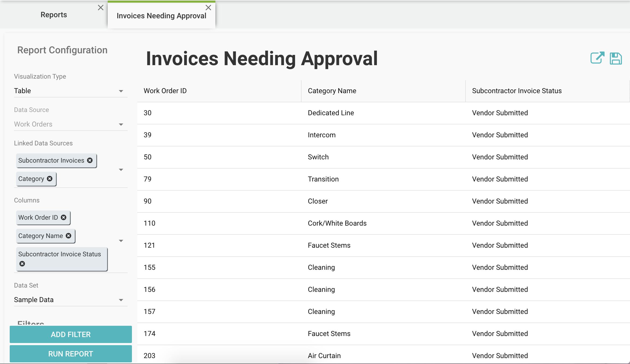630x364 pixels.
Task: Click the Subcontractor Invoices chip label
Action: coord(51,160)
